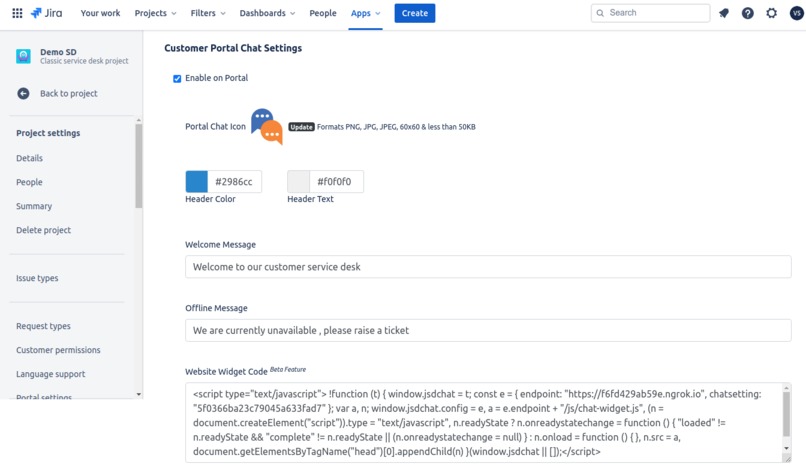This screenshot has height=470, width=806.
Task: Click the Jira logo
Action: [x=46, y=13]
